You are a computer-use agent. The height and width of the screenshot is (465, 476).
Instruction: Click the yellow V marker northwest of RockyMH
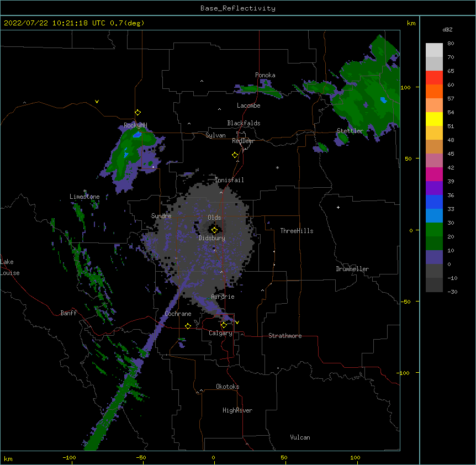click(97, 102)
